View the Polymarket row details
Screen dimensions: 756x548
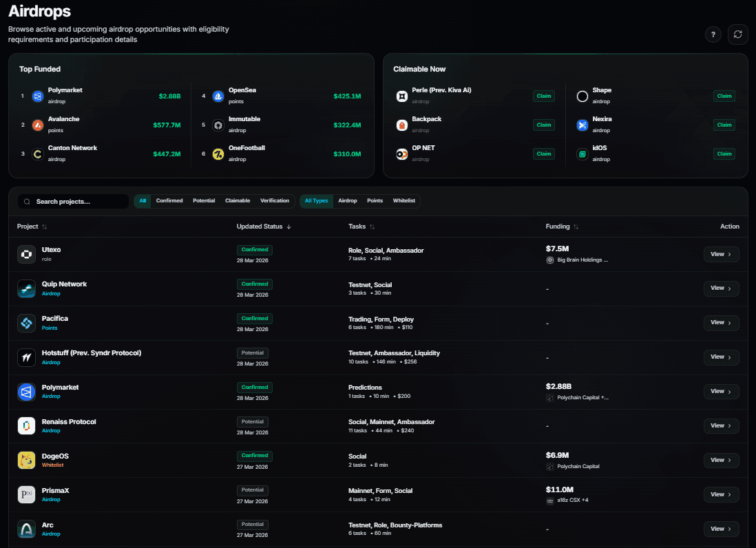(722, 391)
